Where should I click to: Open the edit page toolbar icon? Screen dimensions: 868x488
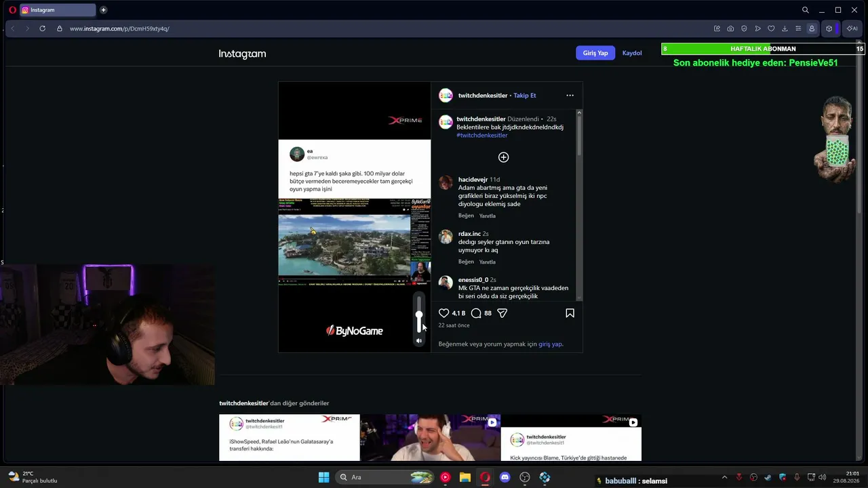point(717,28)
